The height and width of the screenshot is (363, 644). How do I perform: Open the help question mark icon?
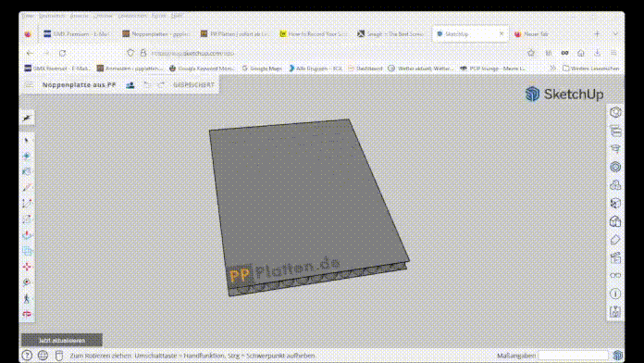point(27,356)
